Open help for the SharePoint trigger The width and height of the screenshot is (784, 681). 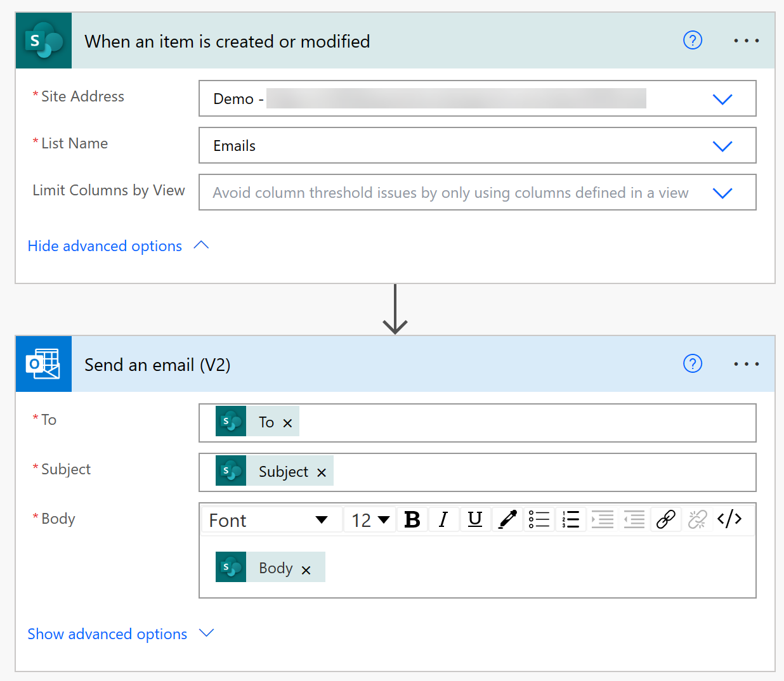click(693, 40)
